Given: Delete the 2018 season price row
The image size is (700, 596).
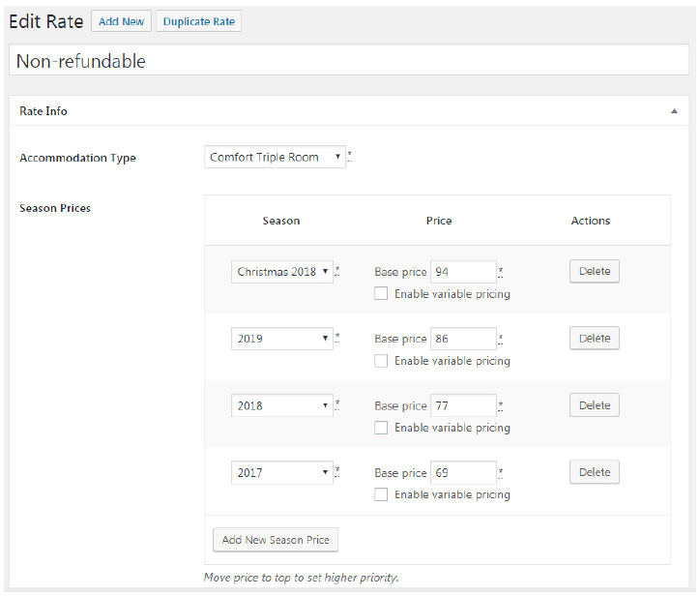Looking at the screenshot, I should point(594,405).
